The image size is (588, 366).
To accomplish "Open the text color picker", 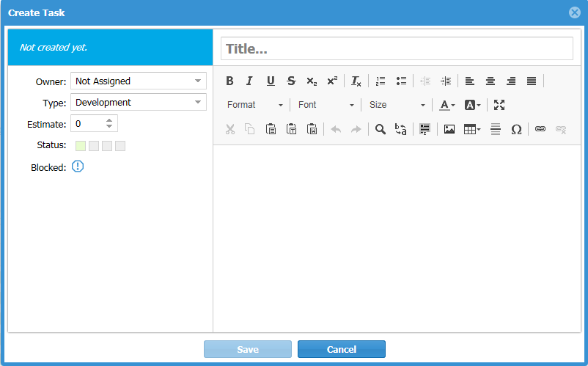I will [446, 105].
